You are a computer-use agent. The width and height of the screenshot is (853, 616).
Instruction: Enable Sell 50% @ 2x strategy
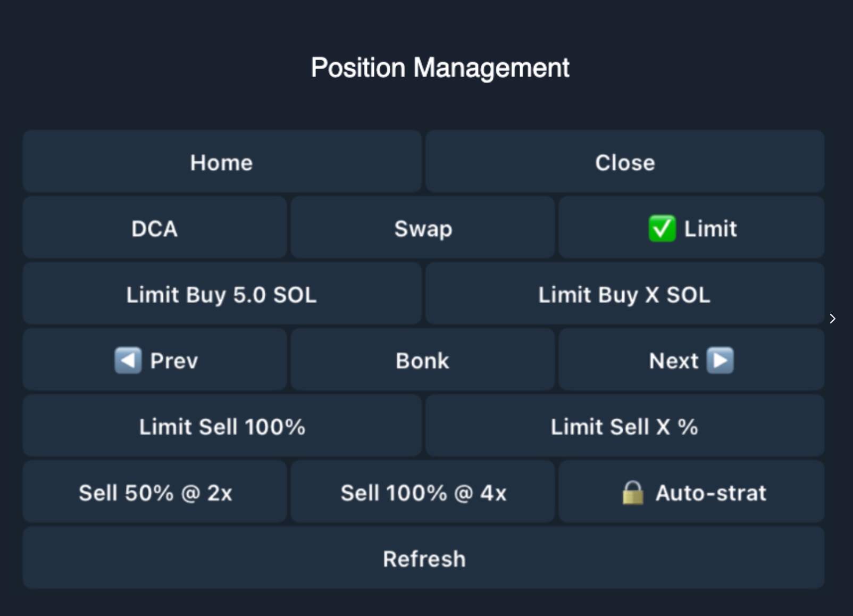tap(155, 493)
